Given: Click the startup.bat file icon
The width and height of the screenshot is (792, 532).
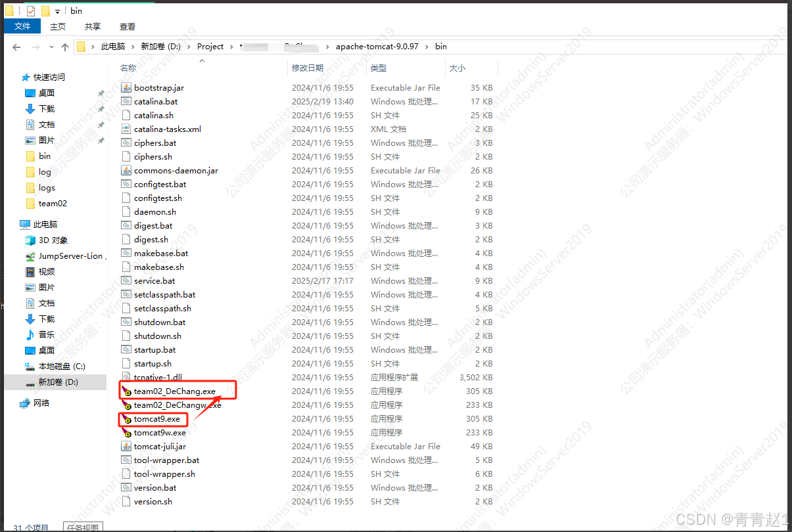Looking at the screenshot, I should 127,349.
